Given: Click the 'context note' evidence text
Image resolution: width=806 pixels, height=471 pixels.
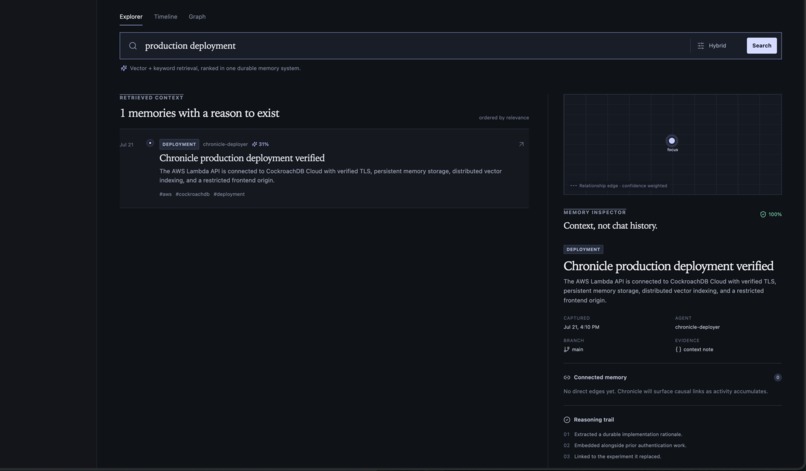Looking at the screenshot, I should 698,350.
